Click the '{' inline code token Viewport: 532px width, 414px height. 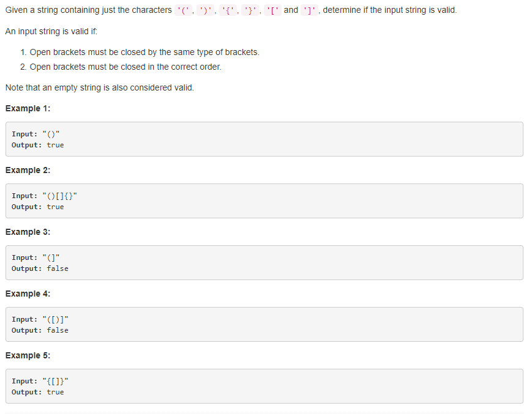coord(228,10)
